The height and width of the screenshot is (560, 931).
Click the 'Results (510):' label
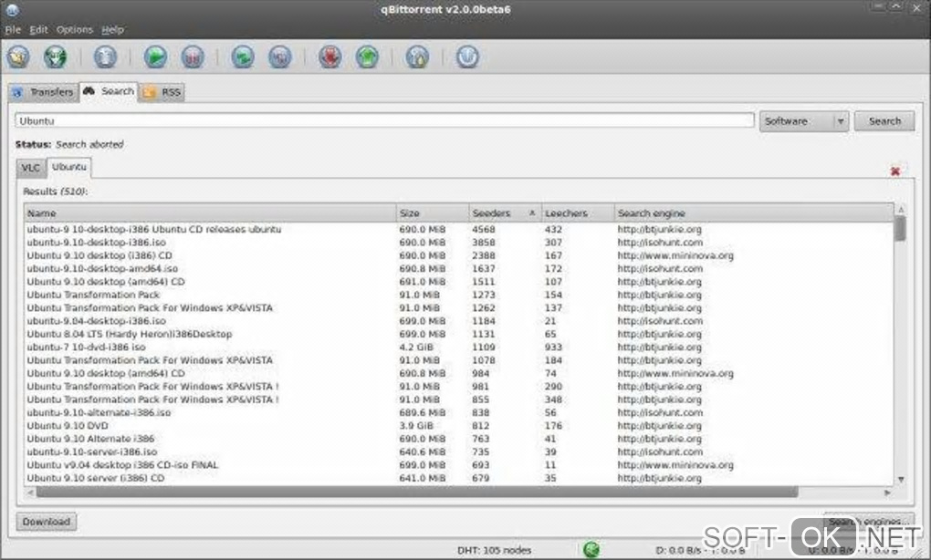(x=55, y=192)
